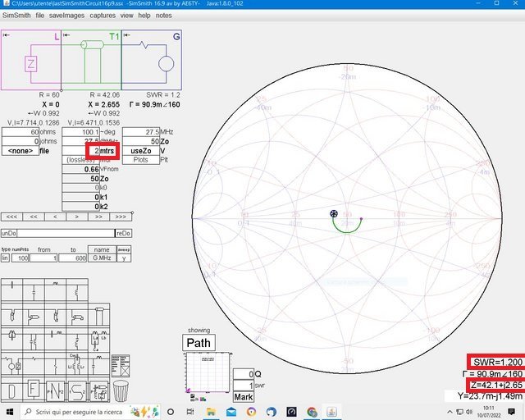Viewport: 525px width, 420px height.
Task: Select the series inductor component in palette
Action: (55, 291)
